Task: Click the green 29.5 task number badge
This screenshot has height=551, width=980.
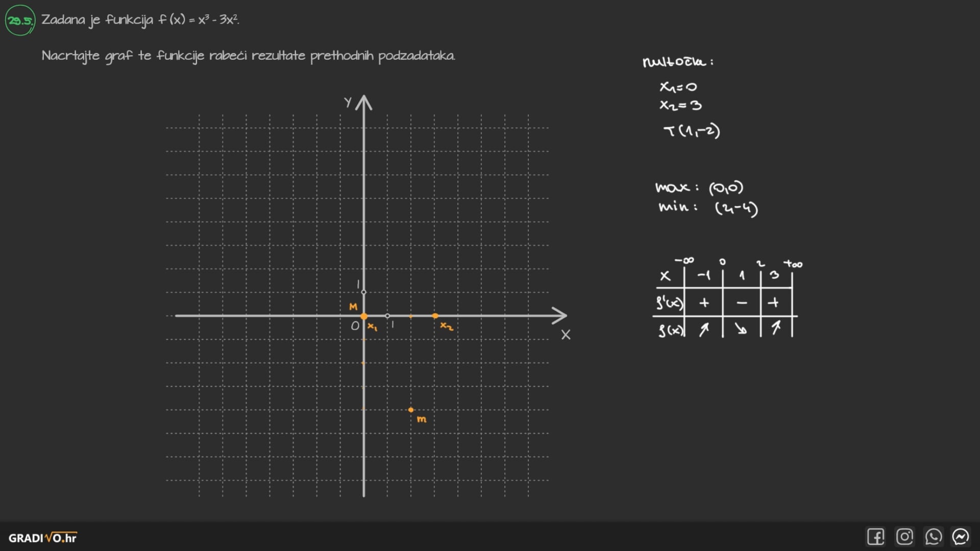Action: 20,20
